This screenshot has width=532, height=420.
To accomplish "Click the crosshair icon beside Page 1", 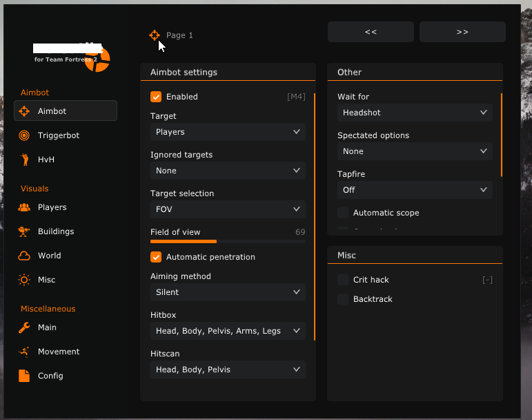I will [155, 35].
